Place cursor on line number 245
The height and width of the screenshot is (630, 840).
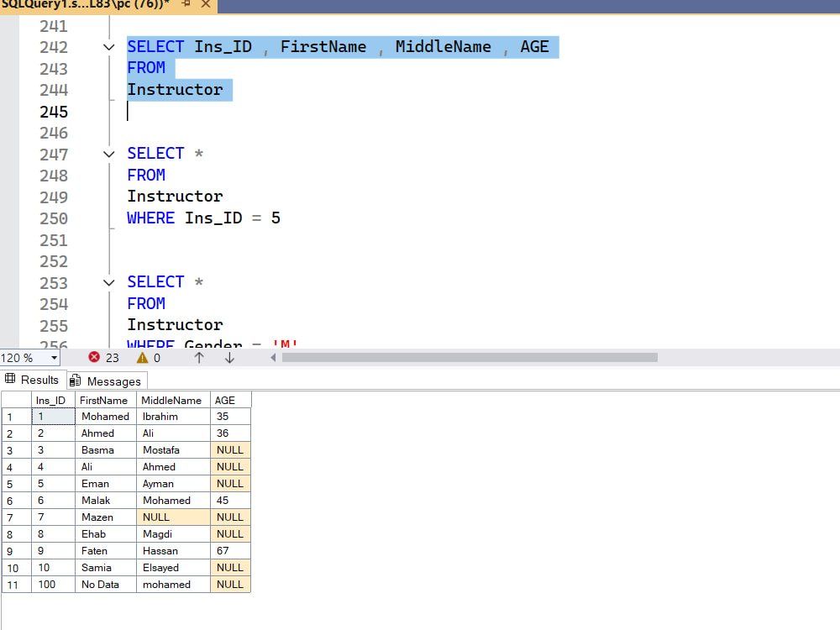[54, 112]
